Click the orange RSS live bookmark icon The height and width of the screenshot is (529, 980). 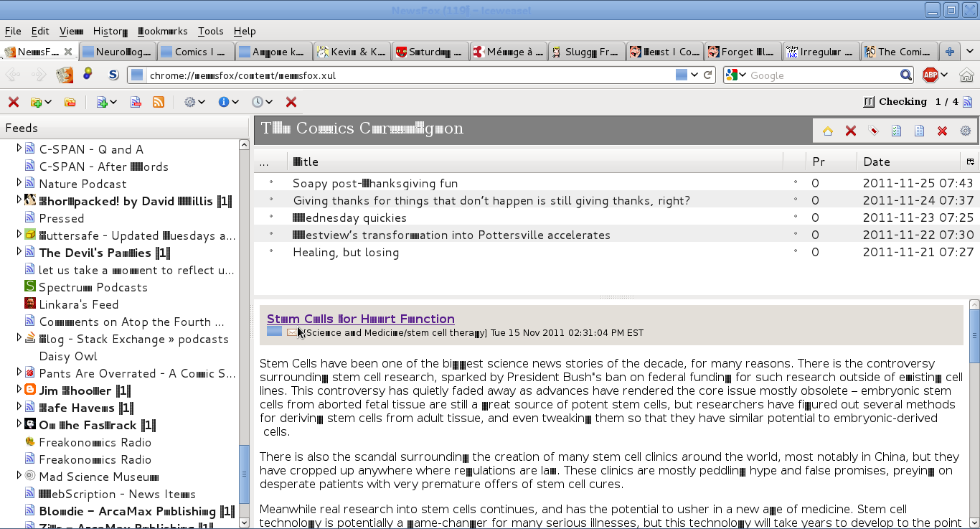(x=159, y=103)
